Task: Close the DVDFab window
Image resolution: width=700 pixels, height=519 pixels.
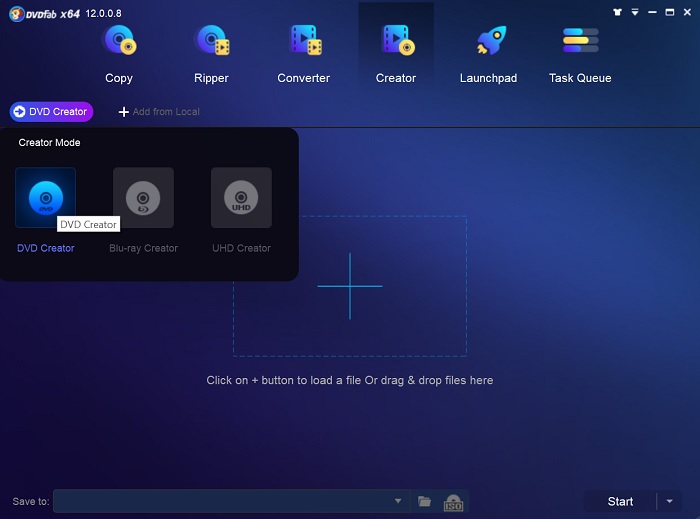Action: [688, 12]
